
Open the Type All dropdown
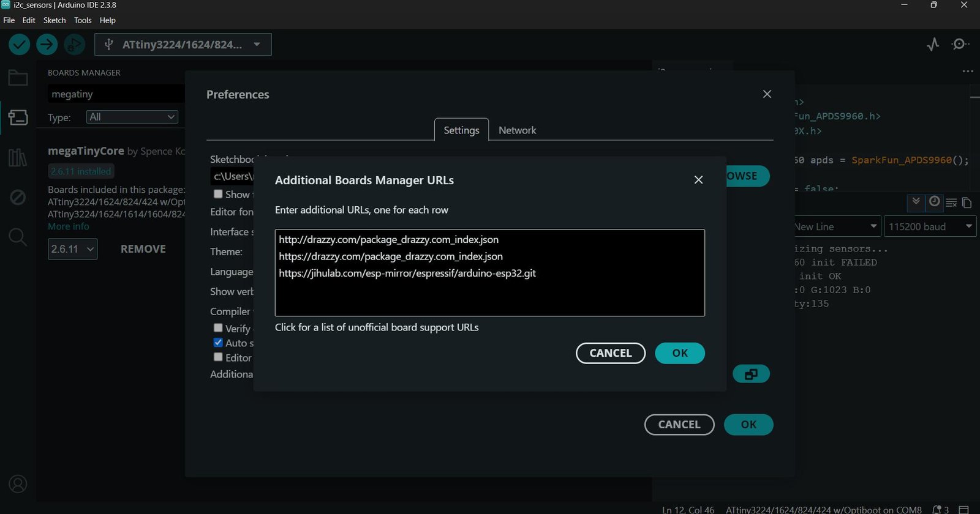pos(132,117)
